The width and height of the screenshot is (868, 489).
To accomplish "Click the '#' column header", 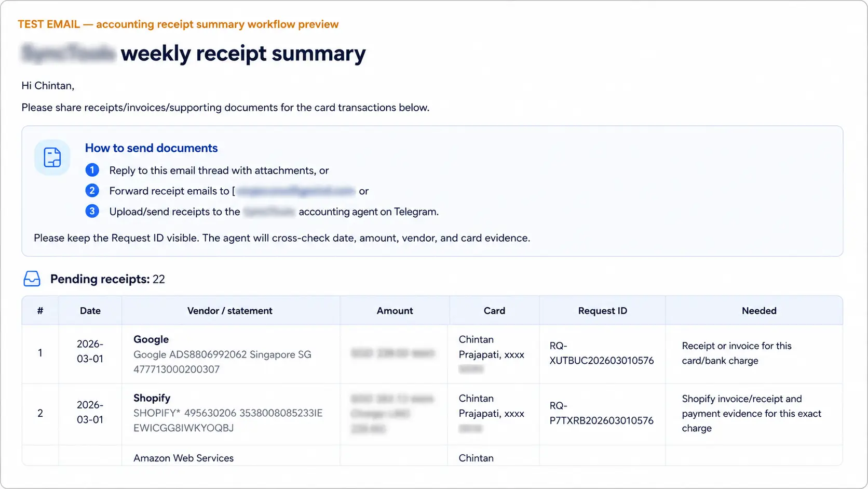I will [x=40, y=311].
